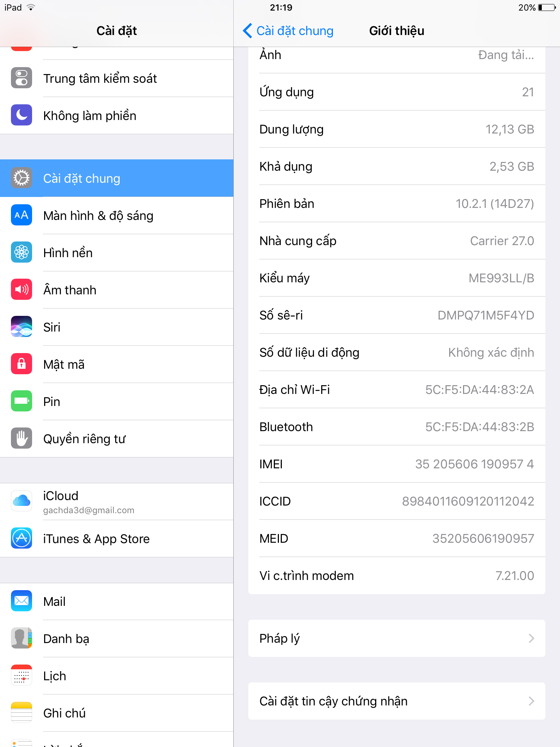This screenshot has width=560, height=747.
Task: Tap the Siri icon
Action: 22,327
